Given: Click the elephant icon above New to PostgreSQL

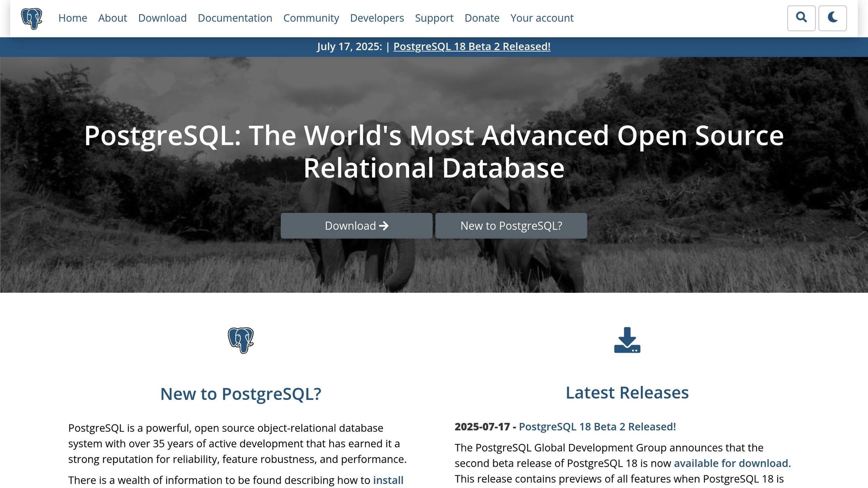Looking at the screenshot, I should (241, 341).
